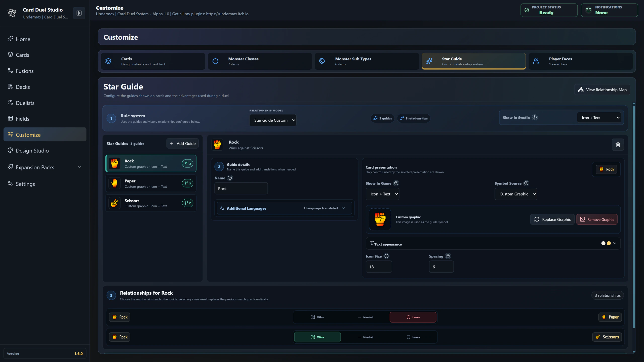Click Paper's relationship count badge
This screenshot has width=644, height=362.
point(188,183)
